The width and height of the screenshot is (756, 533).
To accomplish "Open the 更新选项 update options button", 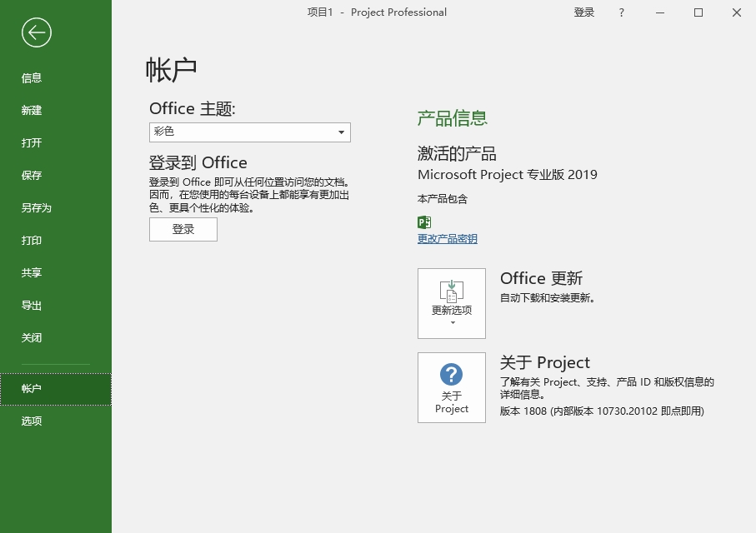I will click(x=452, y=304).
